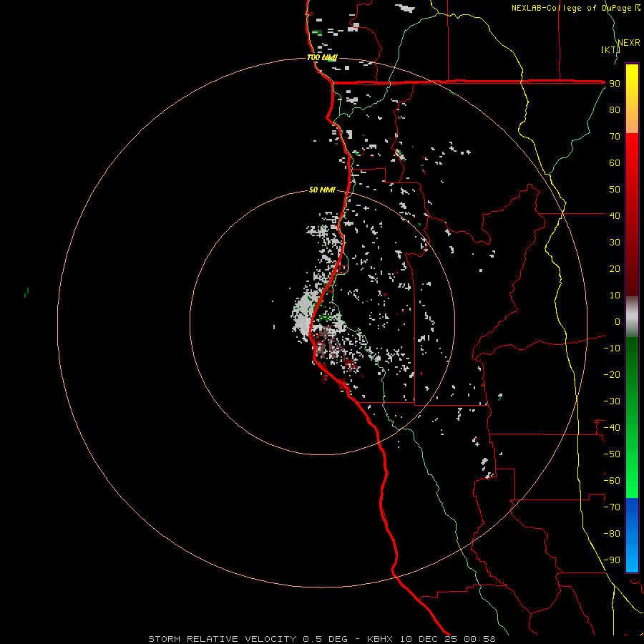The image size is (644, 644).
Task: Click the 10 value on velocity scale
Action: [x=615, y=296]
